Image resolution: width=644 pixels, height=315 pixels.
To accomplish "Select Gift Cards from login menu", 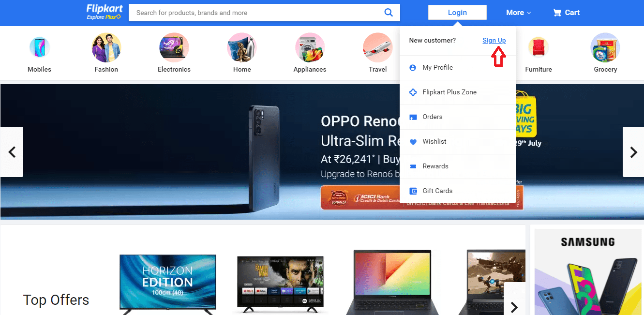I will [458, 191].
